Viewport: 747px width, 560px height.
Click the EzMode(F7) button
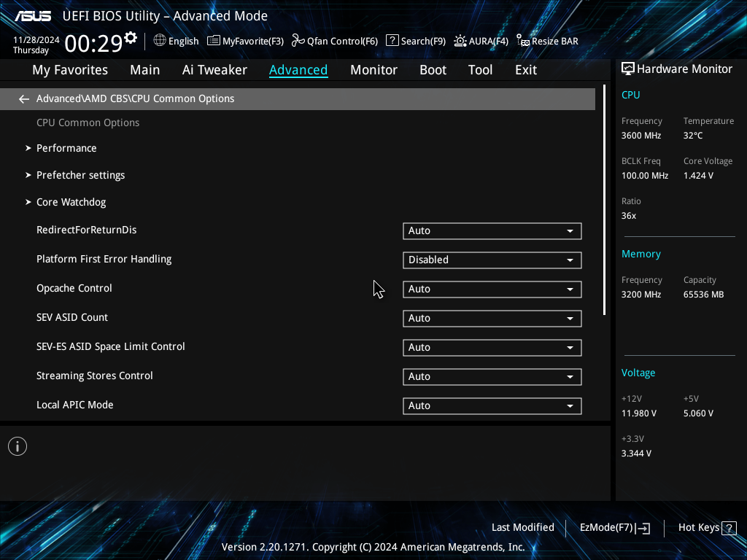(614, 528)
